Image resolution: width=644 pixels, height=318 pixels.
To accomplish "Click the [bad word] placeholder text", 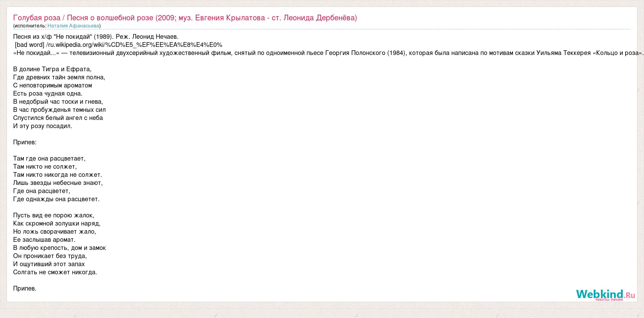I will point(29,45).
